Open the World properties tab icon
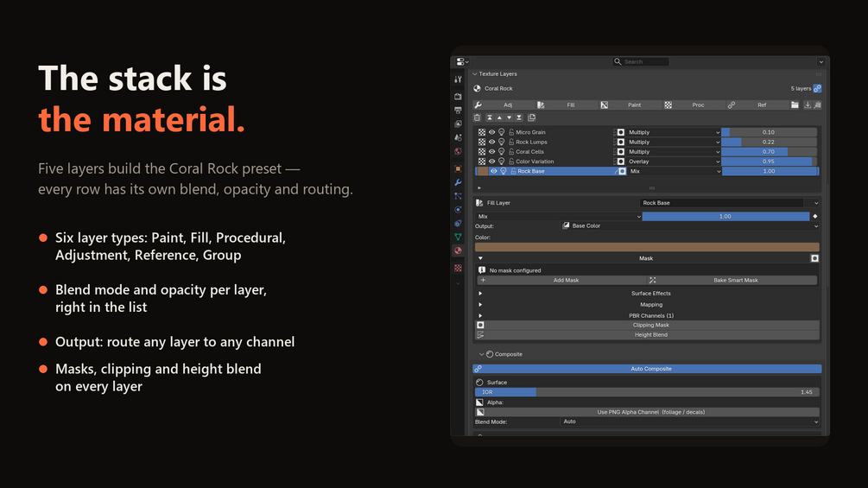868x488 pixels. (458, 151)
